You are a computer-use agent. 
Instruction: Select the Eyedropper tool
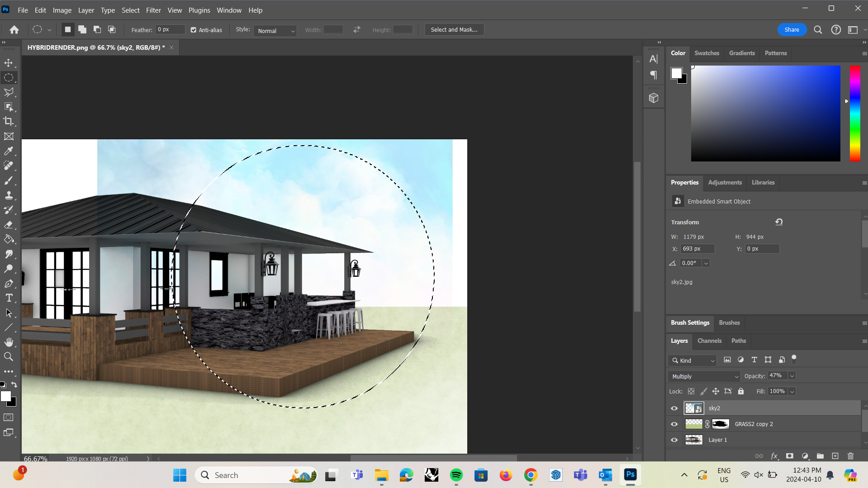(9, 151)
